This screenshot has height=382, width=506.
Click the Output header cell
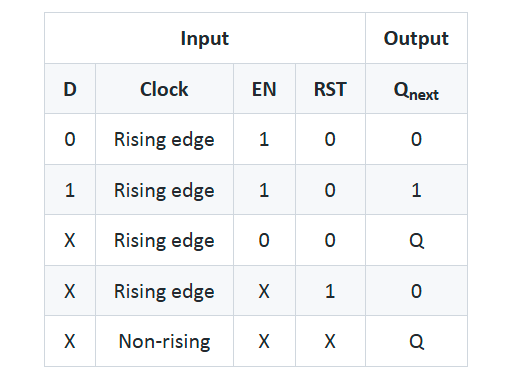(x=416, y=38)
